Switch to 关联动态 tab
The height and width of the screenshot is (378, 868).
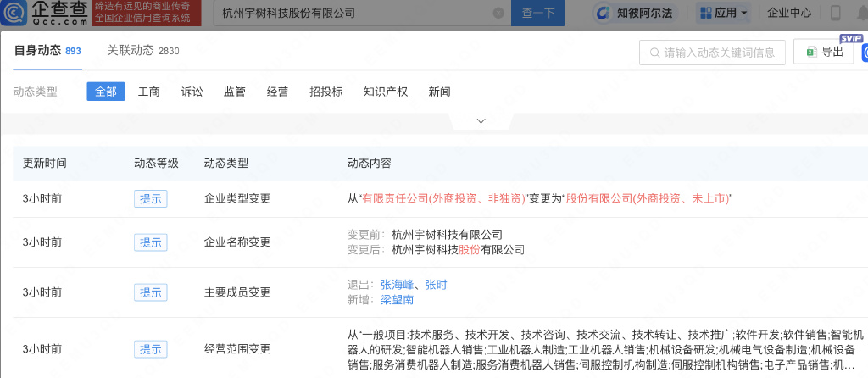click(142, 51)
